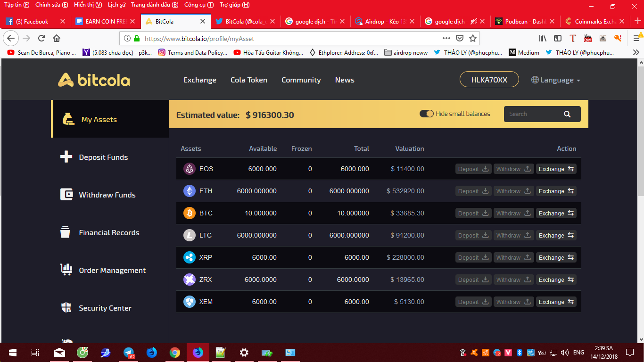The height and width of the screenshot is (362, 644).
Task: Click the XRP coin icon
Action: click(189, 257)
